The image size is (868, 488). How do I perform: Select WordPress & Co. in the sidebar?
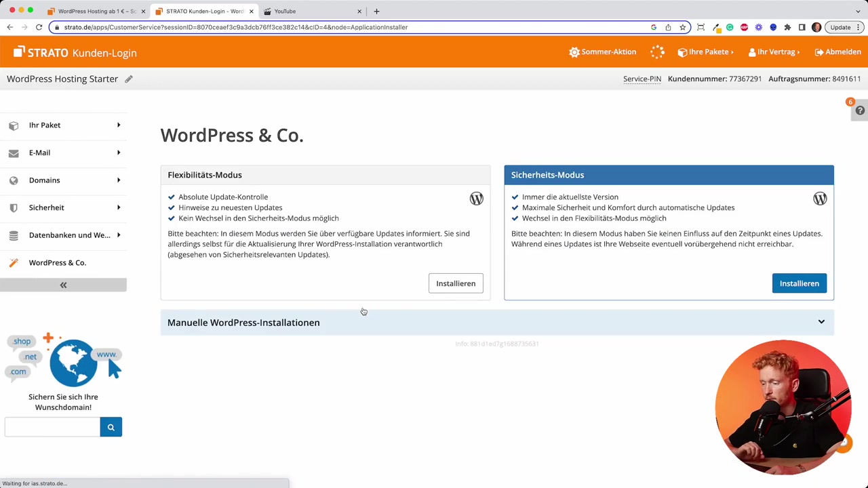tap(63, 262)
